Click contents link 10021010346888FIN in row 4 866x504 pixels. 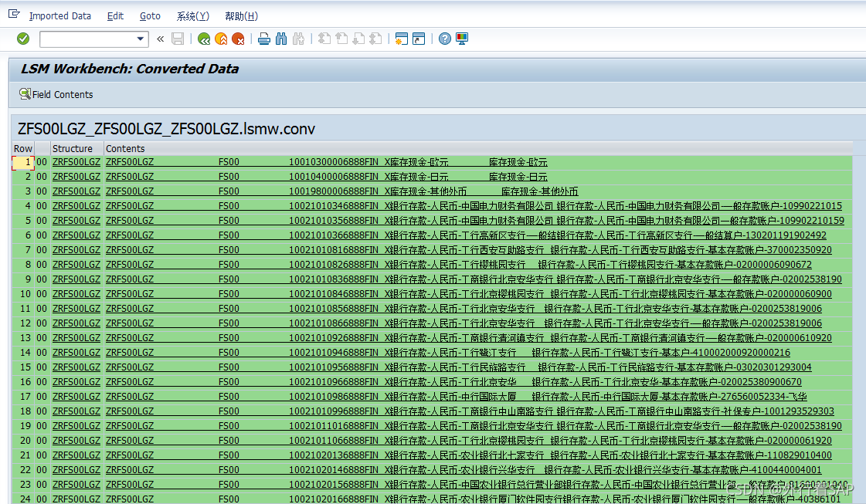[334, 206]
